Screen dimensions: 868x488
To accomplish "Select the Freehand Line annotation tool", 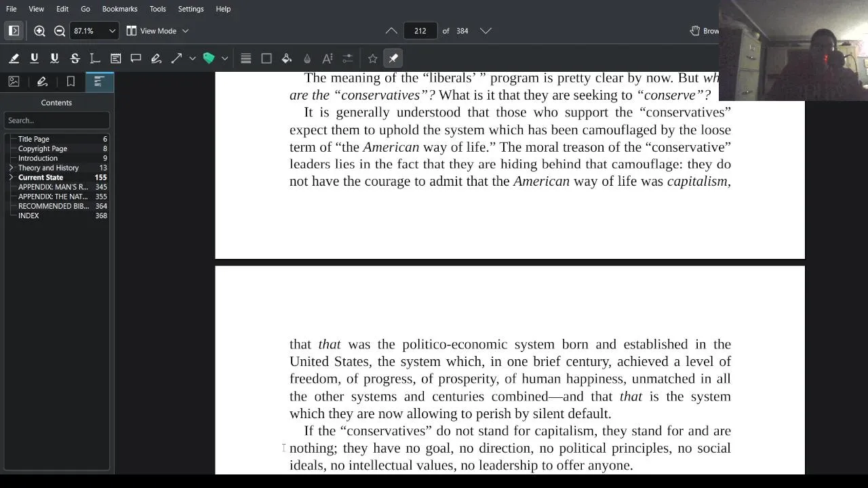I will 156,58.
